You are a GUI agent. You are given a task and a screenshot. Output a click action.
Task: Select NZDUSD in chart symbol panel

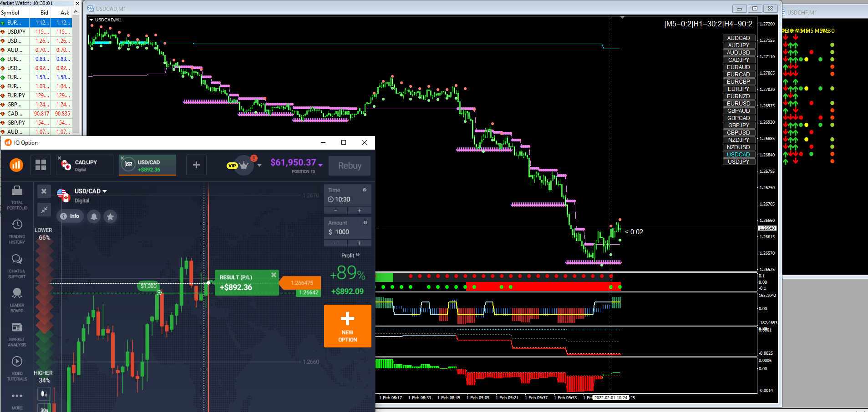739,147
